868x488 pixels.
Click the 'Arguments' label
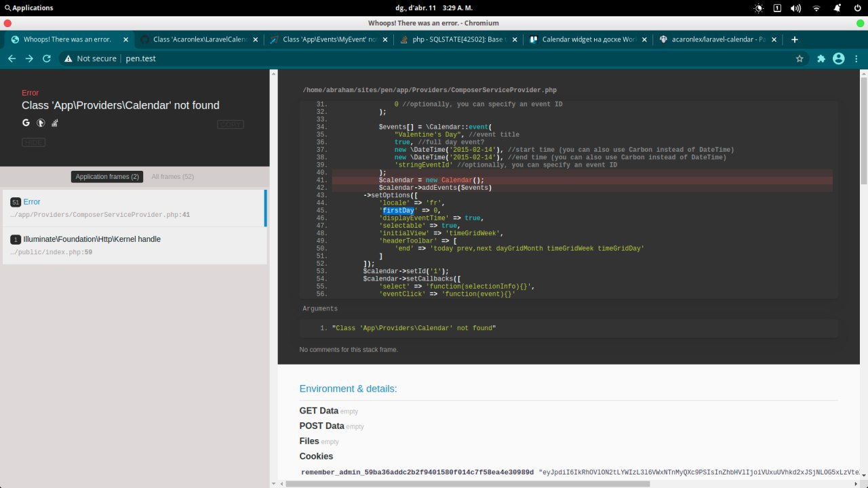point(320,308)
